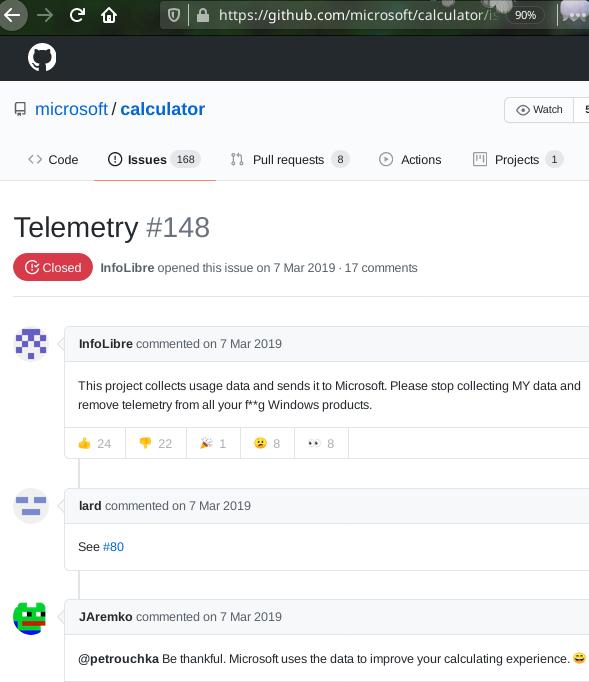Click InfoLibre's pixel avatar

point(31,344)
